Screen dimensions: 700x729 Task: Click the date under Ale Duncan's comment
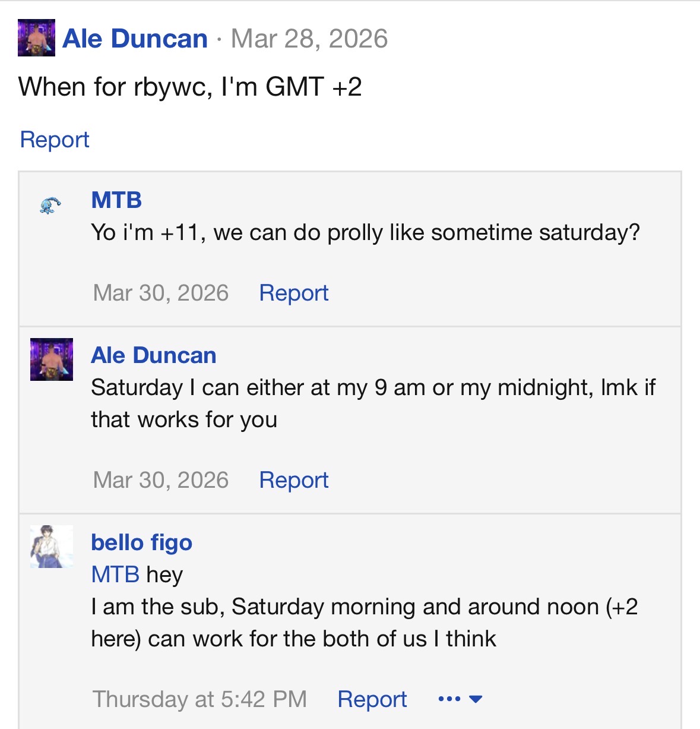click(161, 480)
